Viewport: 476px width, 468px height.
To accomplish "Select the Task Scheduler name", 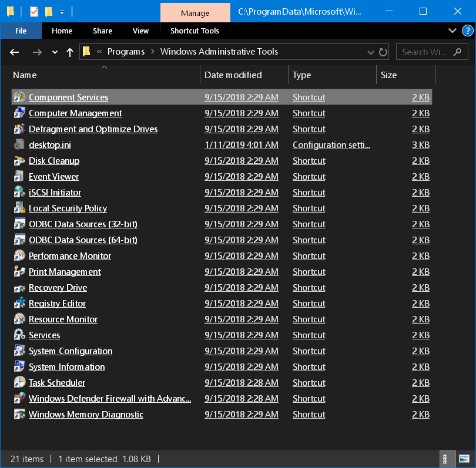I will pyautogui.click(x=57, y=383).
